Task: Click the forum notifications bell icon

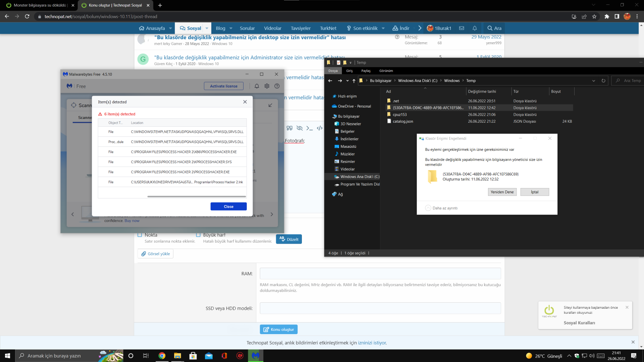Action: [474, 28]
